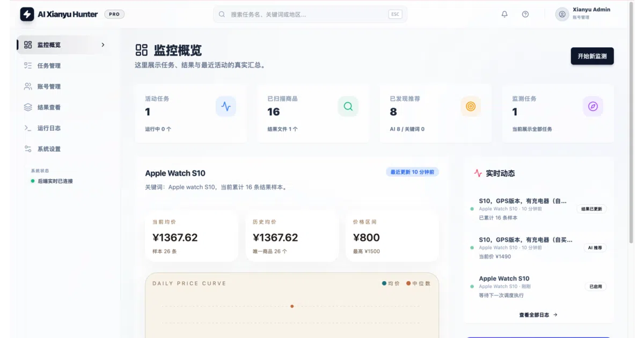Click the 系统设置 sliders icon
Screen dimensions: 644x338
(28, 149)
